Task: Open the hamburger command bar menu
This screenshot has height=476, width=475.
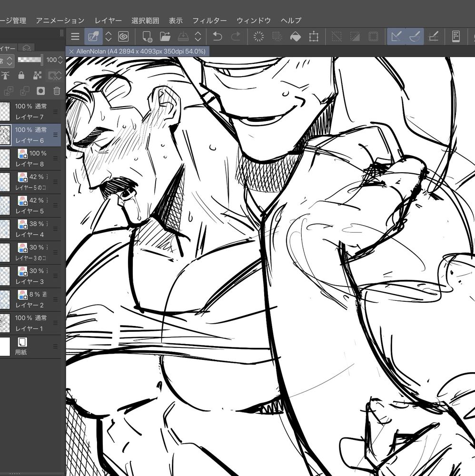Action: coord(75,37)
